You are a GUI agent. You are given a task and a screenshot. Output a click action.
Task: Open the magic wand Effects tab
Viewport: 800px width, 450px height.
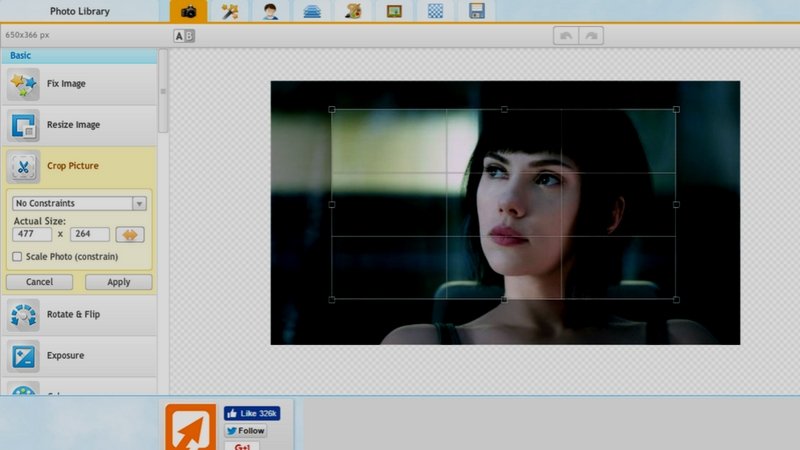click(230, 11)
